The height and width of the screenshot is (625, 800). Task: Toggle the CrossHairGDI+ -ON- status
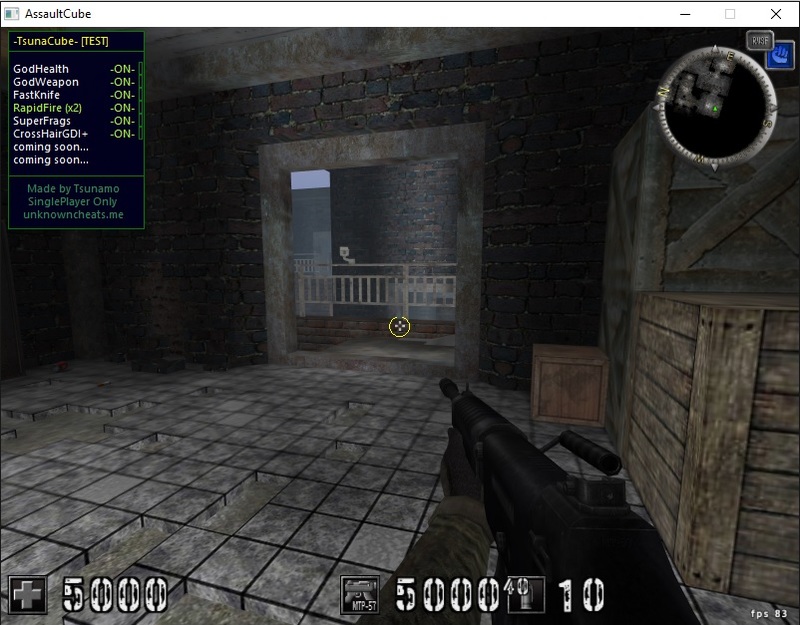click(122, 134)
